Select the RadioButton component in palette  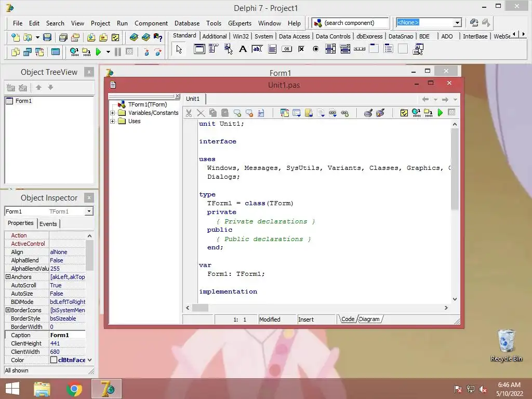click(316, 49)
